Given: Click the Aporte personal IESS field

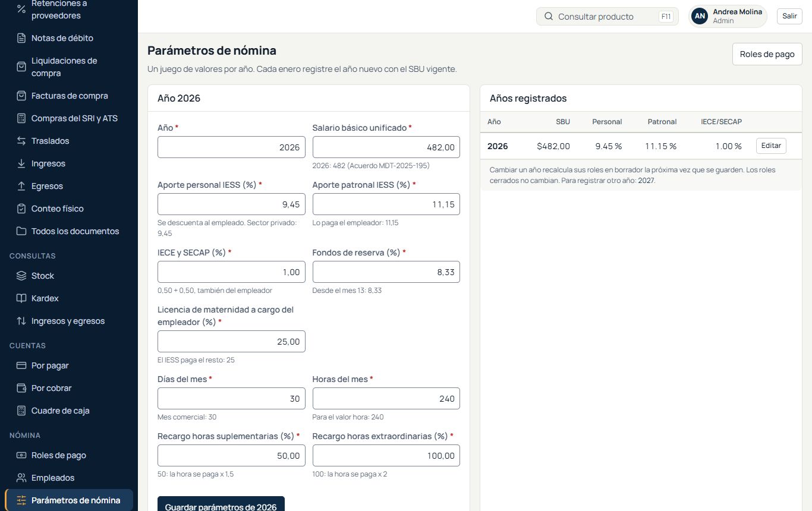Looking at the screenshot, I should (231, 204).
